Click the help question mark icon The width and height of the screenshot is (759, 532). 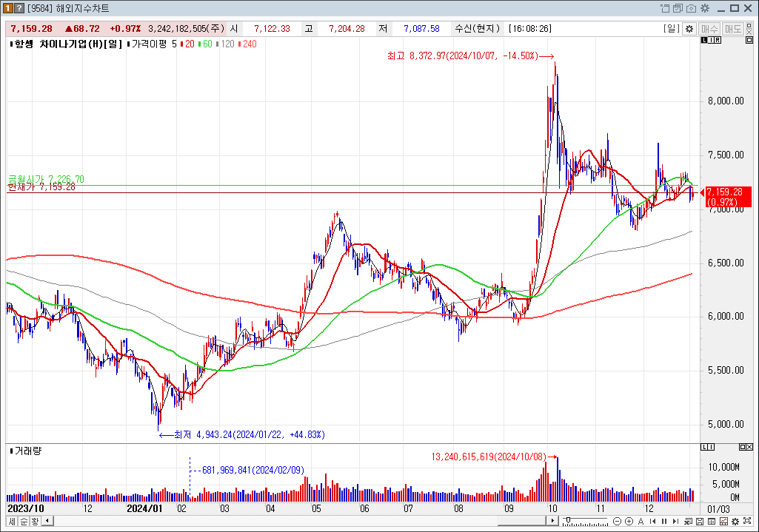tap(19, 8)
